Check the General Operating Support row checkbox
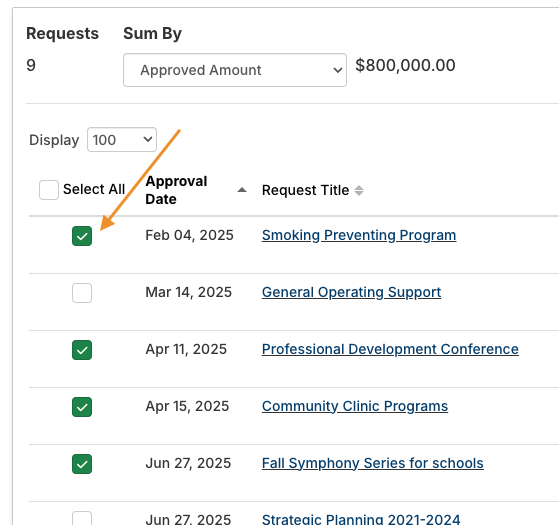Image resolution: width=559 pixels, height=525 pixels. coord(82,293)
